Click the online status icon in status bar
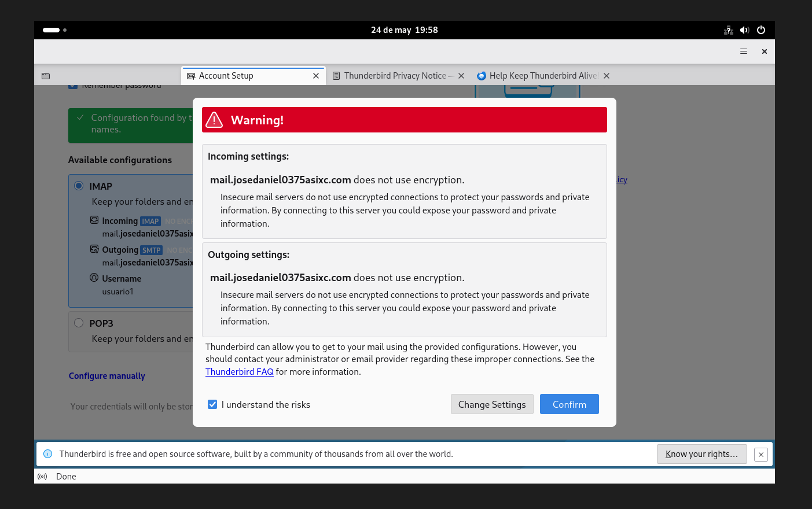The image size is (812, 509). [x=42, y=477]
